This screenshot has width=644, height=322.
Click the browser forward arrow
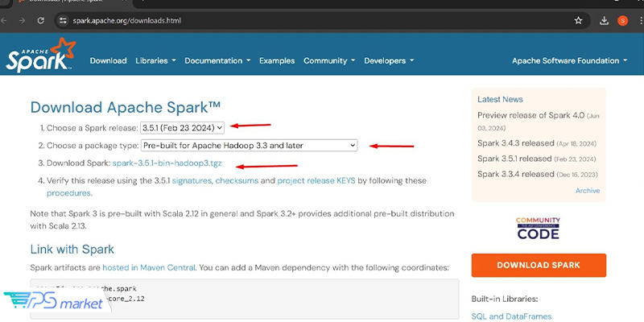coord(23,21)
